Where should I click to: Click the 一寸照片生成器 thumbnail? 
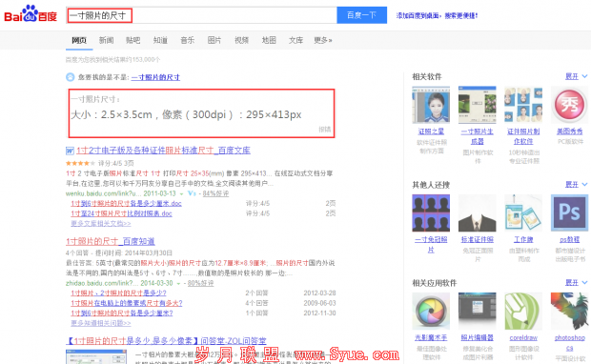pos(478,105)
